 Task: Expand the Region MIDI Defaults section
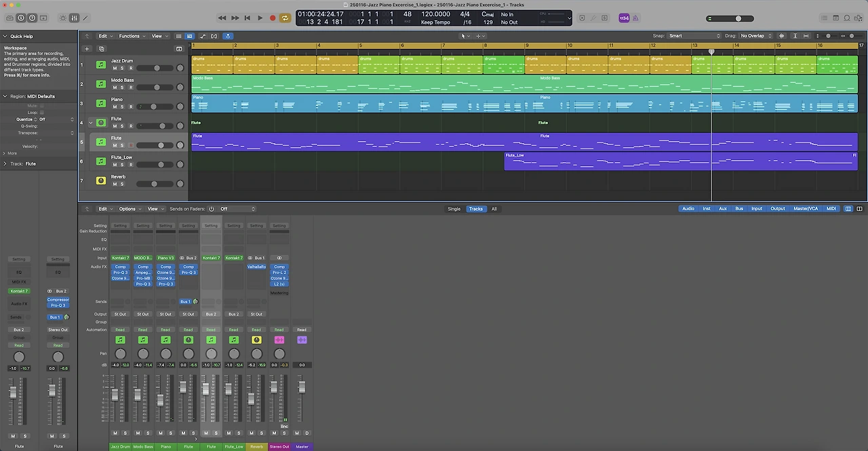[x=5, y=96]
